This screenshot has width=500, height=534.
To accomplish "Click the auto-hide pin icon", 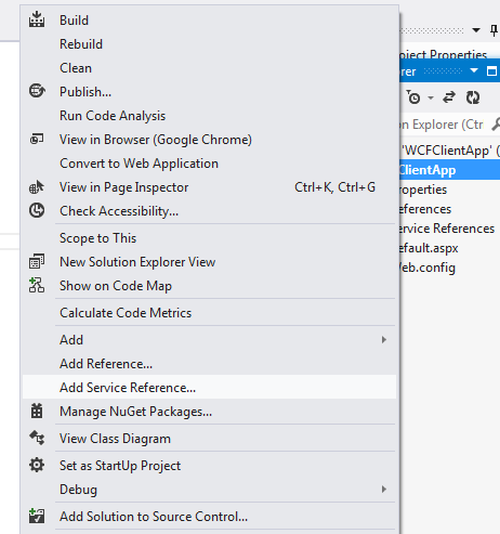I will 494,31.
